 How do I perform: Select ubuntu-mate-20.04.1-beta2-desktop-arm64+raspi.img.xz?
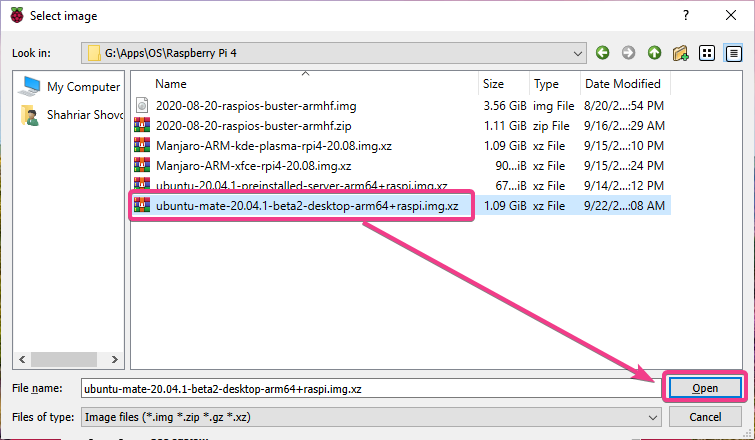point(307,206)
